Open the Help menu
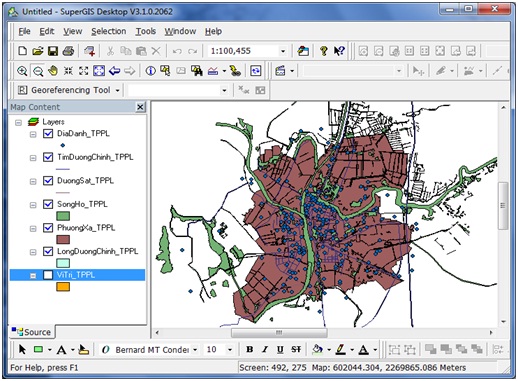Image resolution: width=518 pixels, height=381 pixels. point(213,31)
